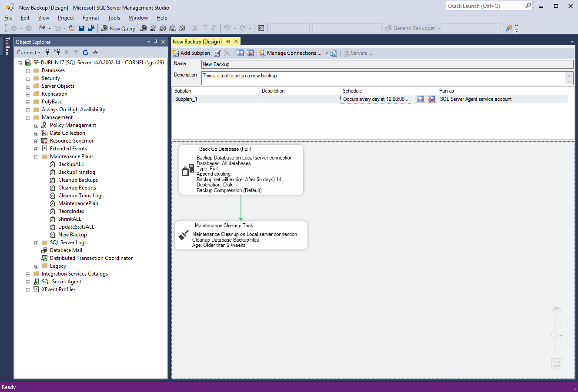This screenshot has height=392, width=578.
Task: Click the designer zoom slider handle
Action: [x=555, y=335]
